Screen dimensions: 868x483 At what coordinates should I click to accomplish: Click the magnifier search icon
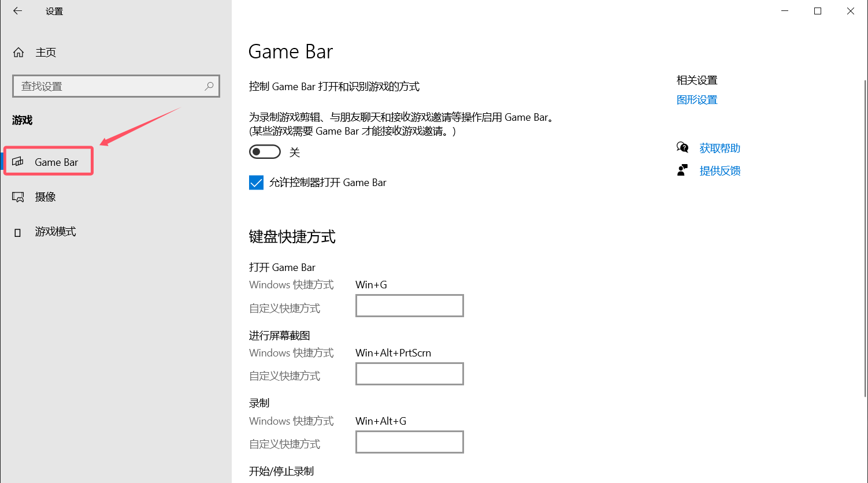click(209, 86)
